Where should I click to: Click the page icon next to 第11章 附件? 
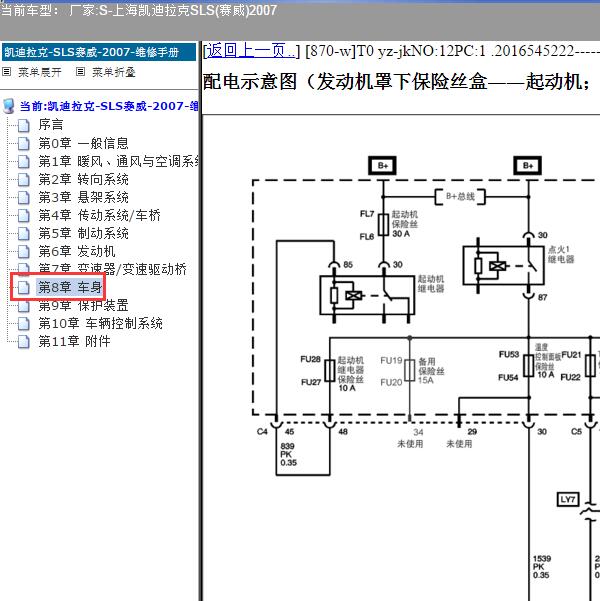tap(24, 342)
